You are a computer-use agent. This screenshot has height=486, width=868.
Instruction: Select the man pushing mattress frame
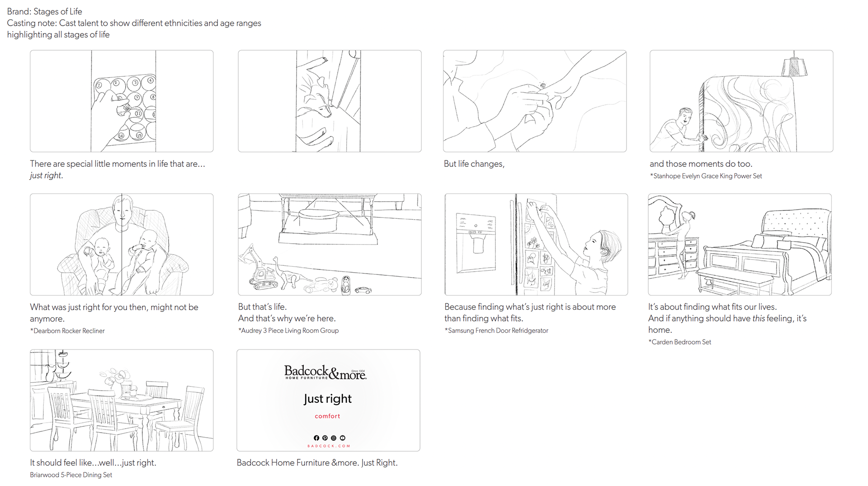pos(741,101)
